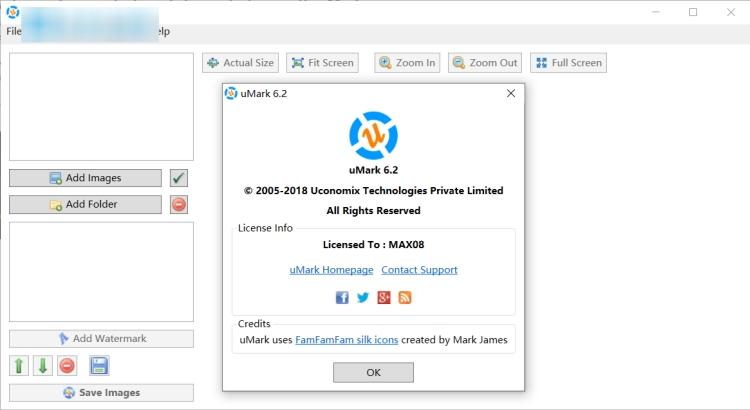Click the Add Images button
Image resolution: width=750 pixels, height=410 pixels.
coord(85,178)
